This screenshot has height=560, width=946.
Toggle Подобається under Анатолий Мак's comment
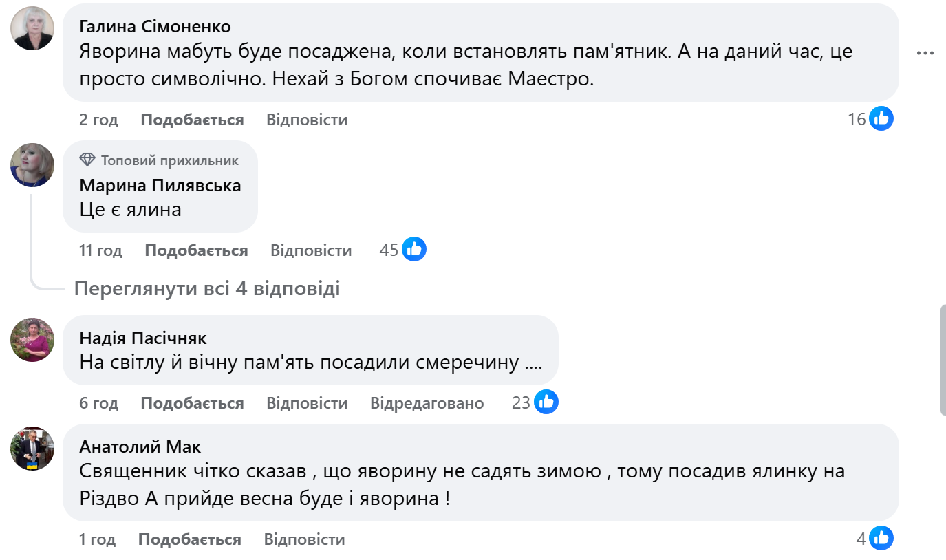[191, 539]
